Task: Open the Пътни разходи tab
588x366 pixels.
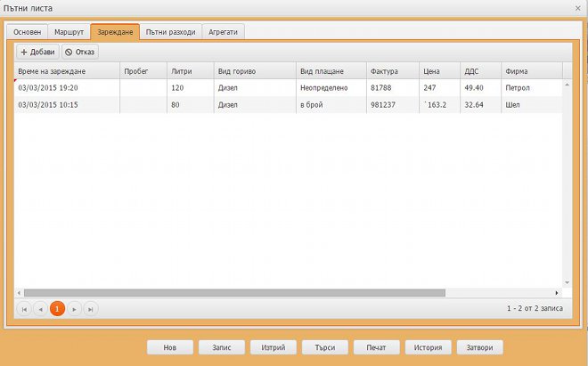Action: (x=170, y=31)
